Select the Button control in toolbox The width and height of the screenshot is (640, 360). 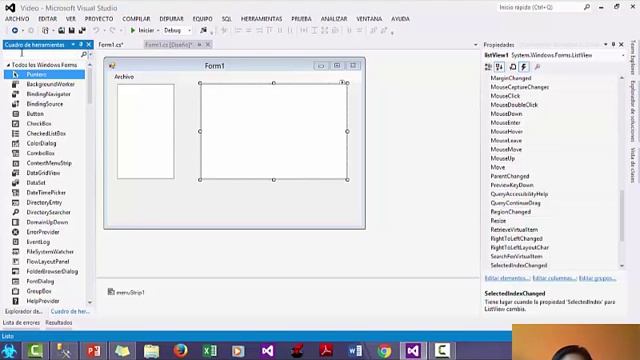click(44, 114)
